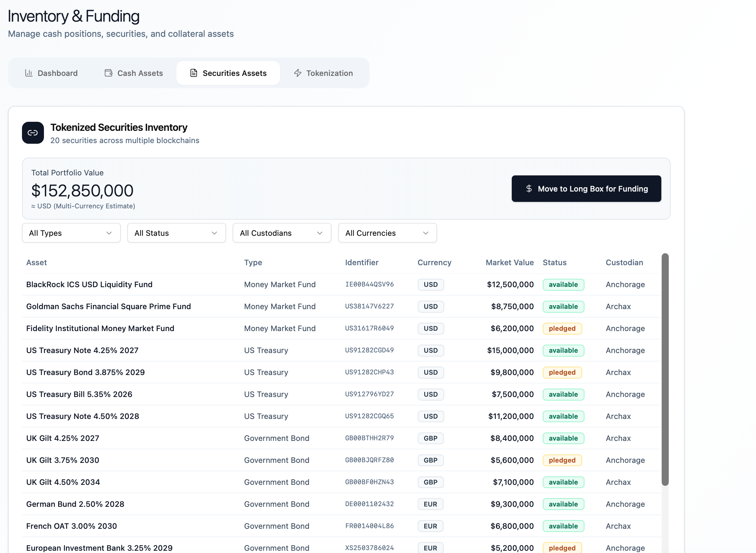Select the UK Gilt 4.50% 2034 row
The height and width of the screenshot is (553, 756).
(x=341, y=482)
